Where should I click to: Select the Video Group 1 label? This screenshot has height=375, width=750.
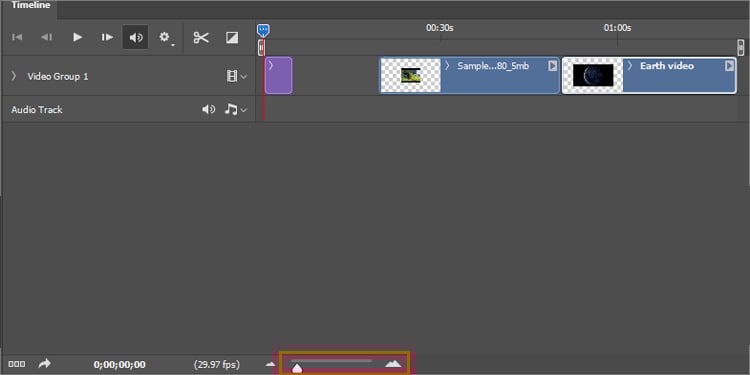57,77
